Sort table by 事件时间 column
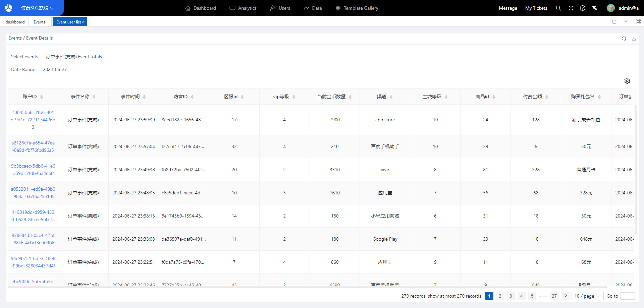The height and width of the screenshot is (308, 644). pyautogui.click(x=144, y=97)
